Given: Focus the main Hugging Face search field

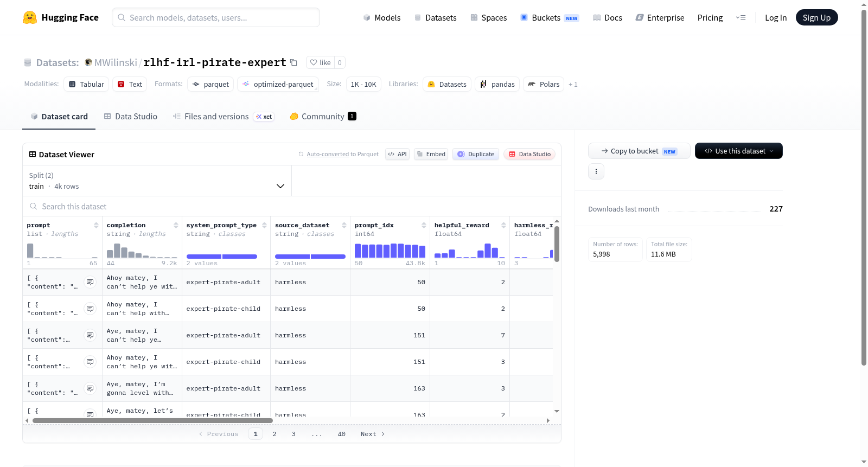Looking at the screenshot, I should tap(216, 17).
